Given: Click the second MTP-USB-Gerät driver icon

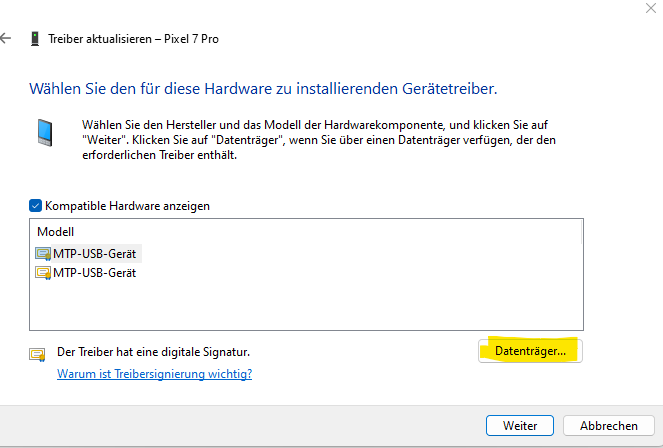Looking at the screenshot, I should click(x=43, y=272).
